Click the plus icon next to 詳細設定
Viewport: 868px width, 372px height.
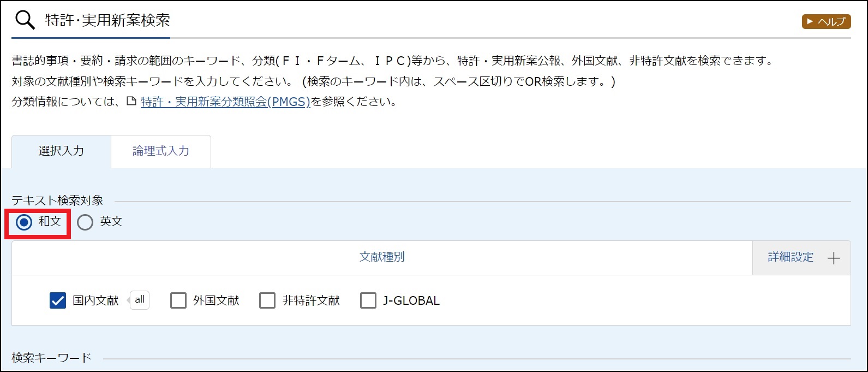point(834,258)
